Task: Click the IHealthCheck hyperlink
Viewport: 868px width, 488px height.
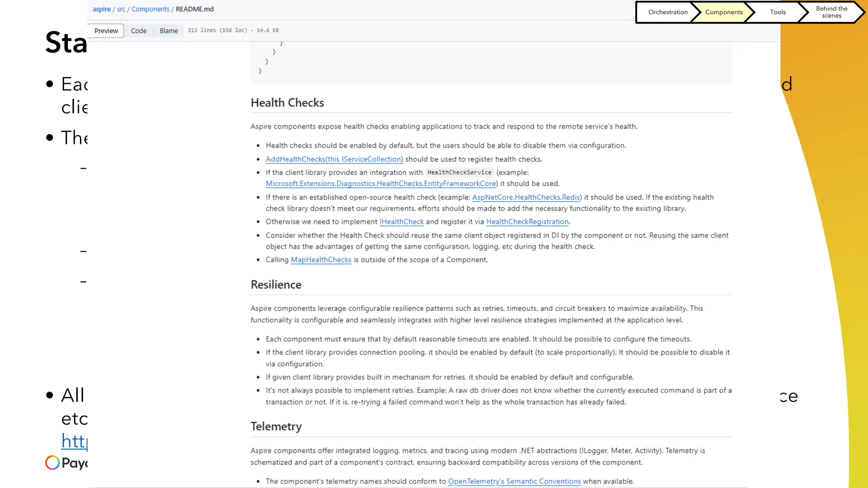Action: coord(401,222)
